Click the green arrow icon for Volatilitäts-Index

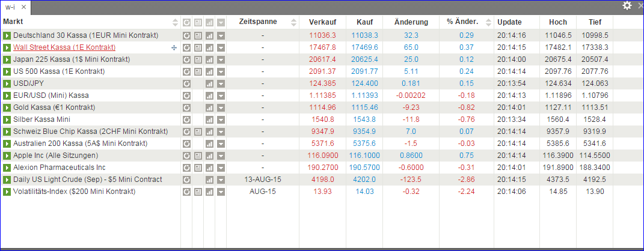(x=7, y=192)
